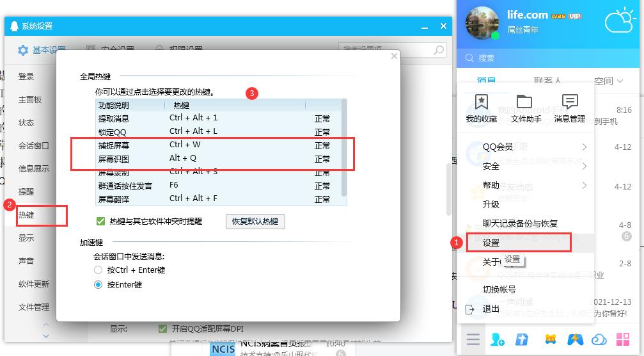
Task: Open the 主面板 settings section
Action: (30, 99)
